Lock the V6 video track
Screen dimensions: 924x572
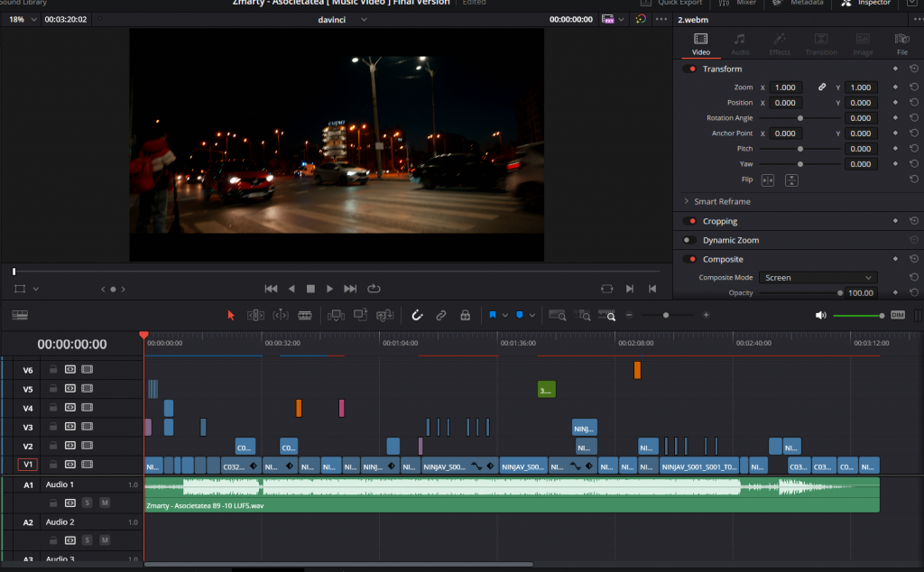(53, 369)
